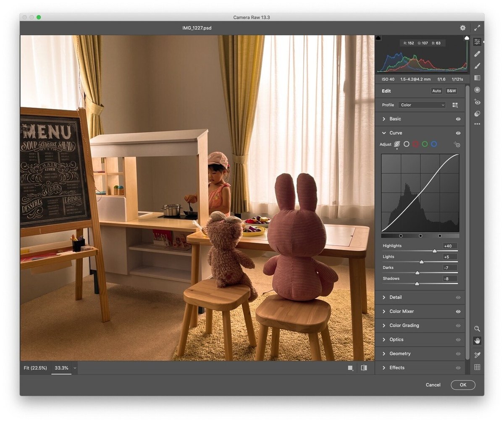The height and width of the screenshot is (422, 504).
Task: Select the point curve white circle
Action: [x=406, y=144]
